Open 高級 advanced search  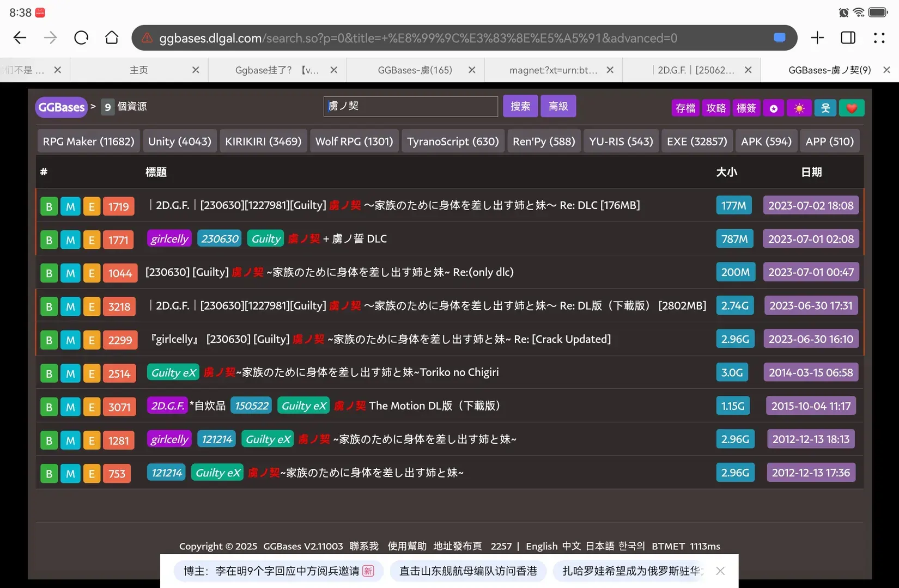558,106
